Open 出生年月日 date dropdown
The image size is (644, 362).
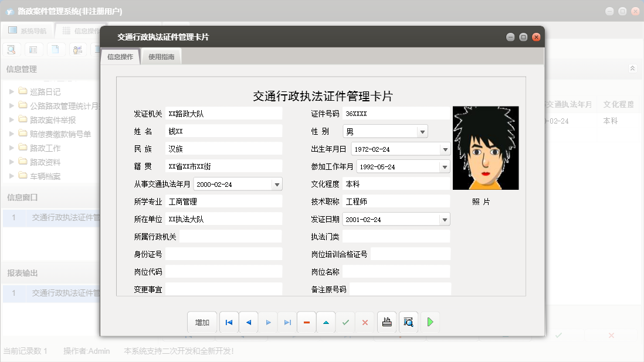(x=445, y=149)
